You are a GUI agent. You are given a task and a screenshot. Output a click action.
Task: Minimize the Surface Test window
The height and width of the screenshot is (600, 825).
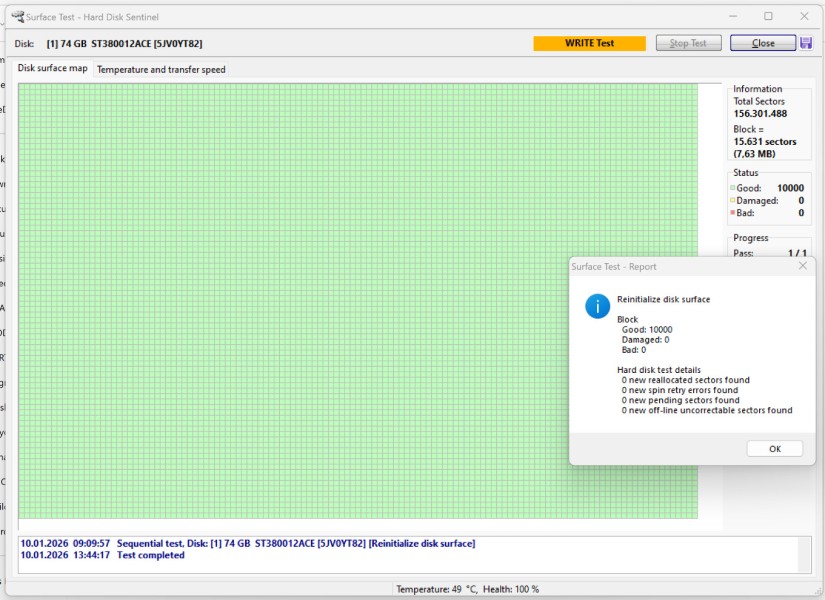(x=731, y=16)
